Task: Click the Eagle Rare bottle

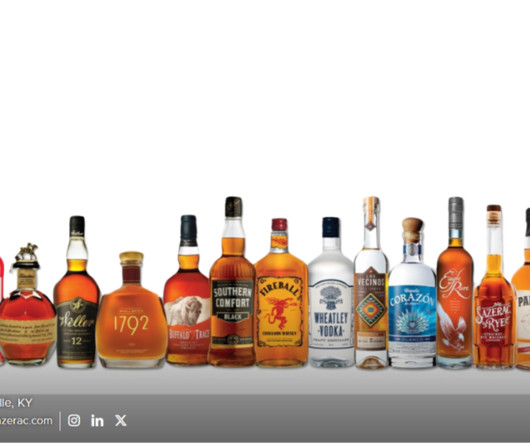Action: [455, 282]
